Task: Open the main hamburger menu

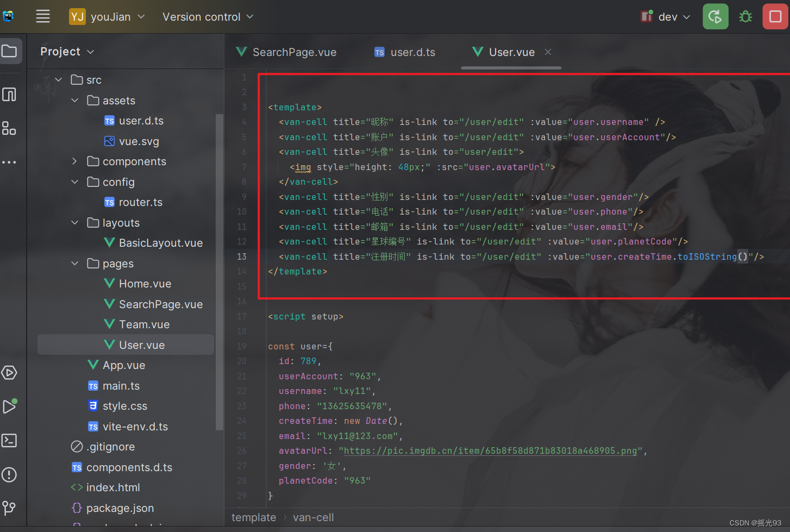Action: tap(43, 16)
